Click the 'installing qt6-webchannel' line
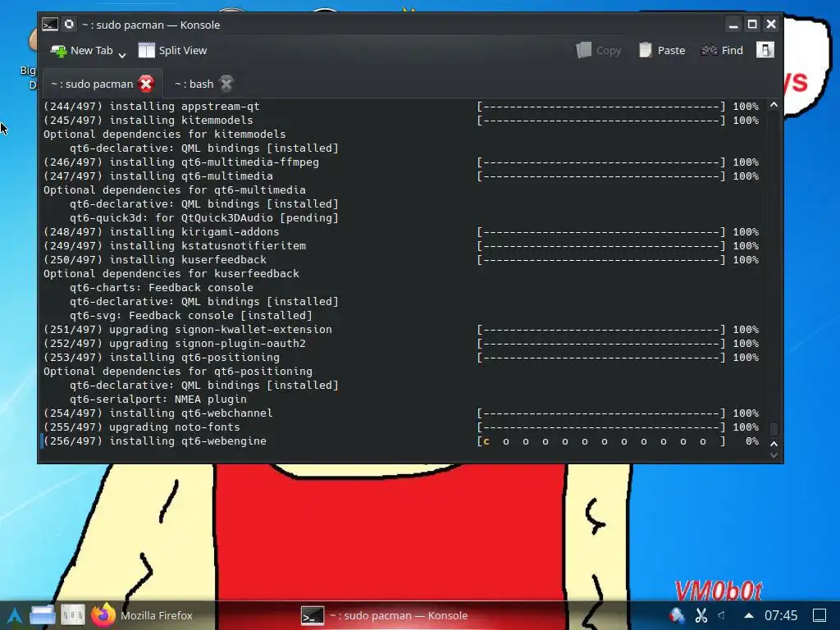Image resolution: width=840 pixels, height=630 pixels. pos(158,413)
